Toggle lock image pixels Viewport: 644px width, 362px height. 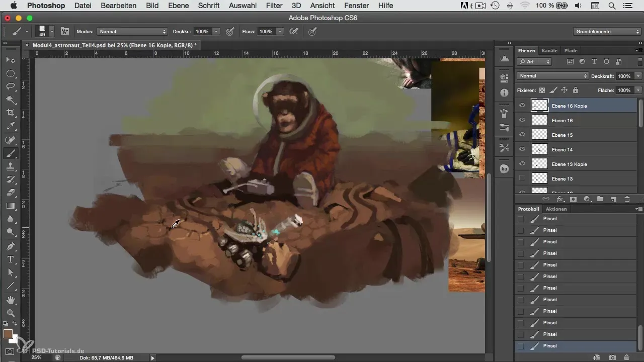click(x=553, y=90)
